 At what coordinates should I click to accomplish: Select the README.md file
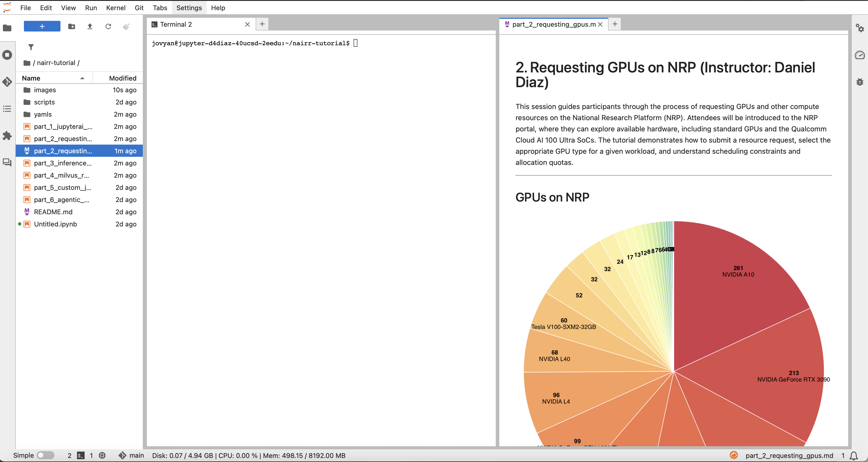(80, 212)
